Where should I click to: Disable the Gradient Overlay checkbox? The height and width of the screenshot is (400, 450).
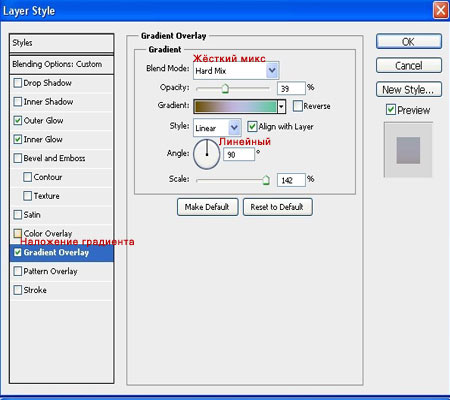point(18,252)
